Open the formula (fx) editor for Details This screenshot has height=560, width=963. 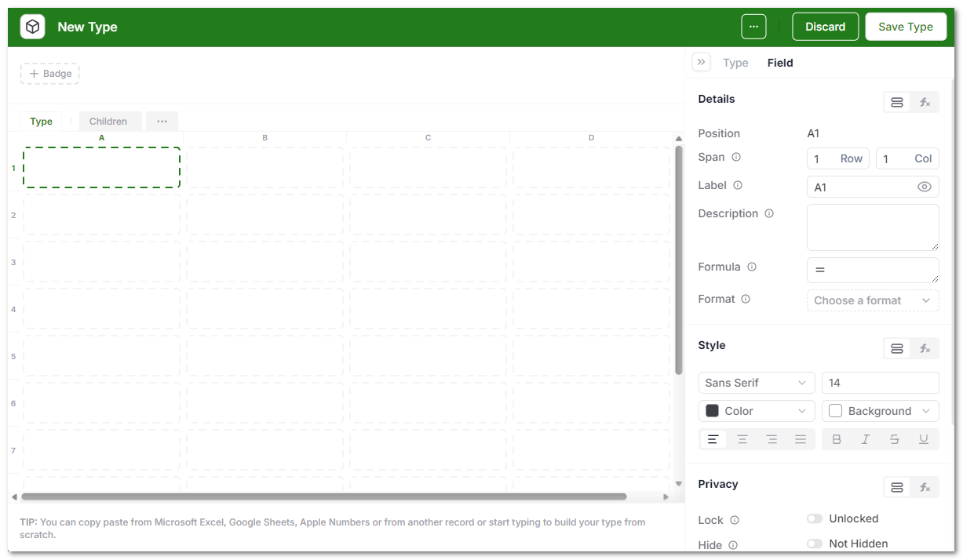925,102
